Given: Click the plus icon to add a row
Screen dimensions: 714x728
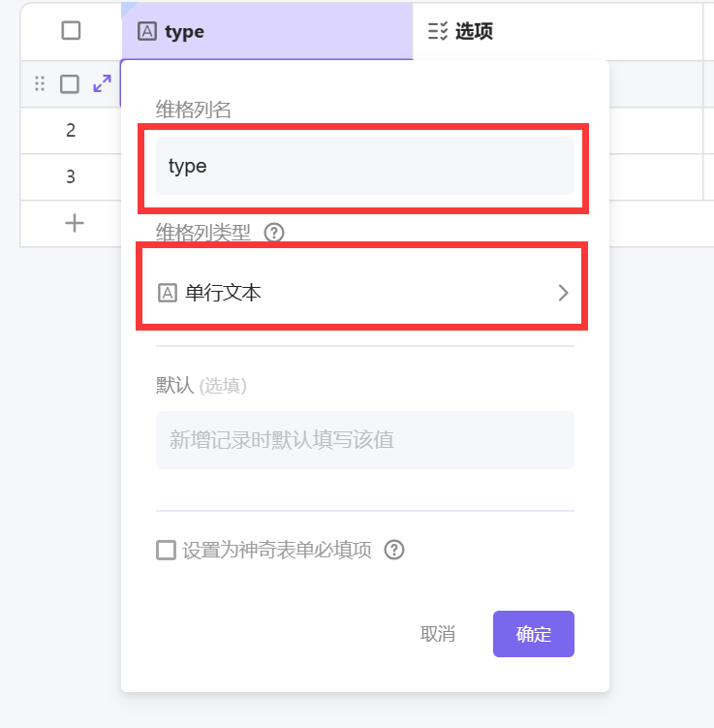Looking at the screenshot, I should (75, 223).
